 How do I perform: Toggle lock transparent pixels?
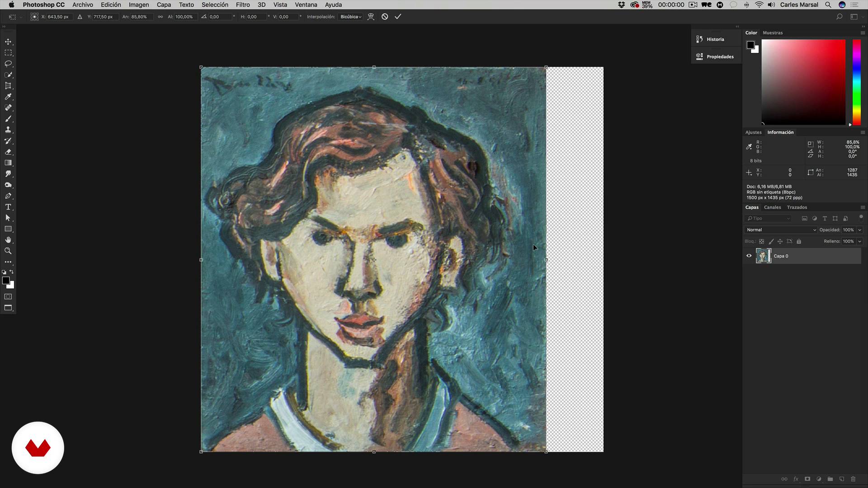[x=761, y=241]
